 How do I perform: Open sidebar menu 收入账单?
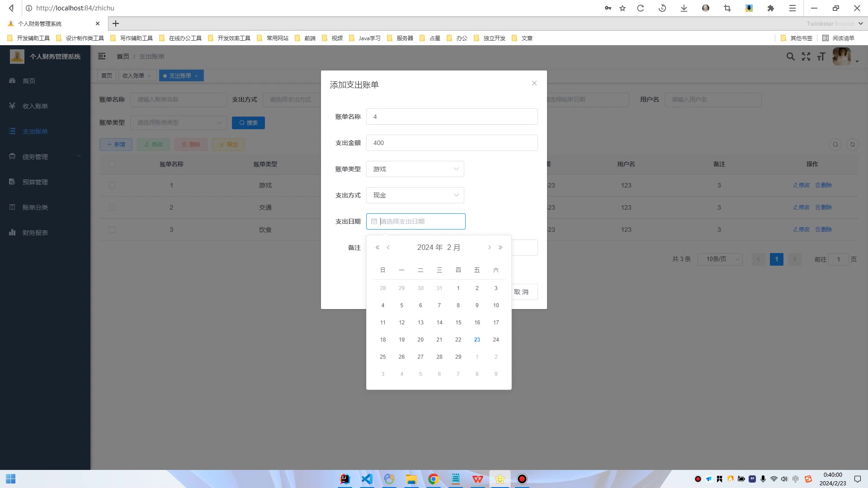(x=45, y=106)
